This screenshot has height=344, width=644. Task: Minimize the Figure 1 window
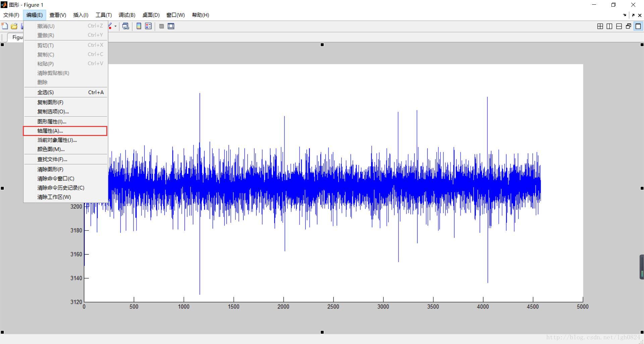click(x=594, y=5)
